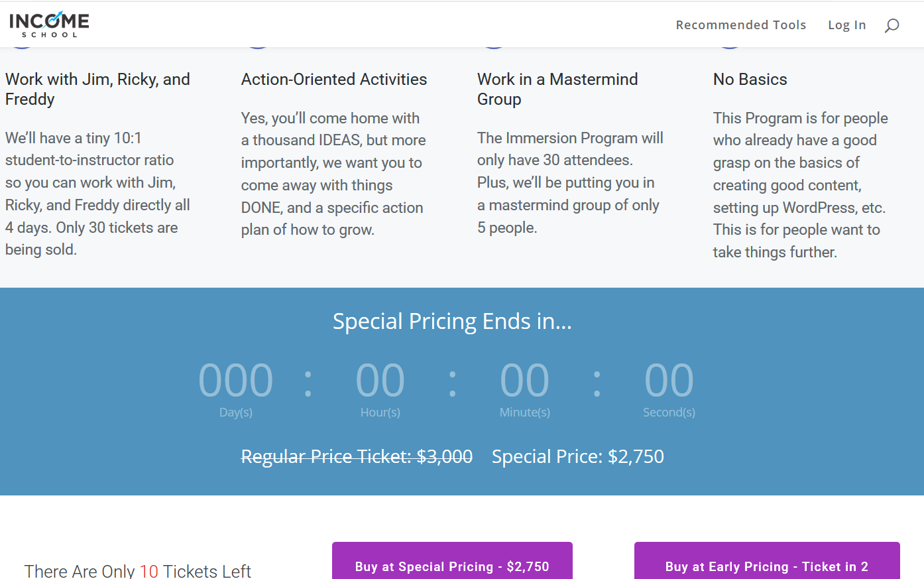Click the Work in a Mastermind Group heading
This screenshot has width=924, height=579.
pos(557,89)
